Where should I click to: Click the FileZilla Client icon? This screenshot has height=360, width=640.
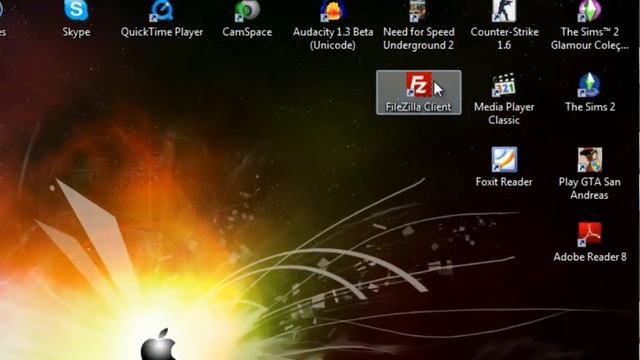[418, 84]
